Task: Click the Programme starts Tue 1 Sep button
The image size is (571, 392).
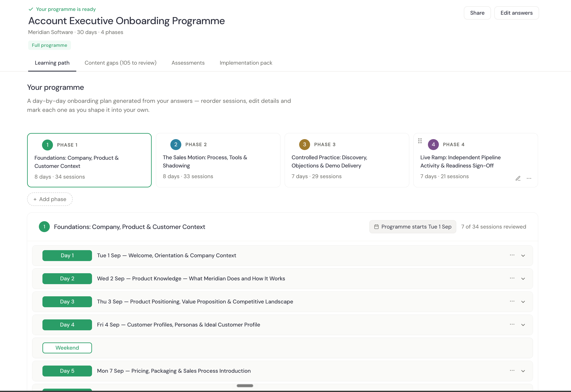Action: click(413, 227)
